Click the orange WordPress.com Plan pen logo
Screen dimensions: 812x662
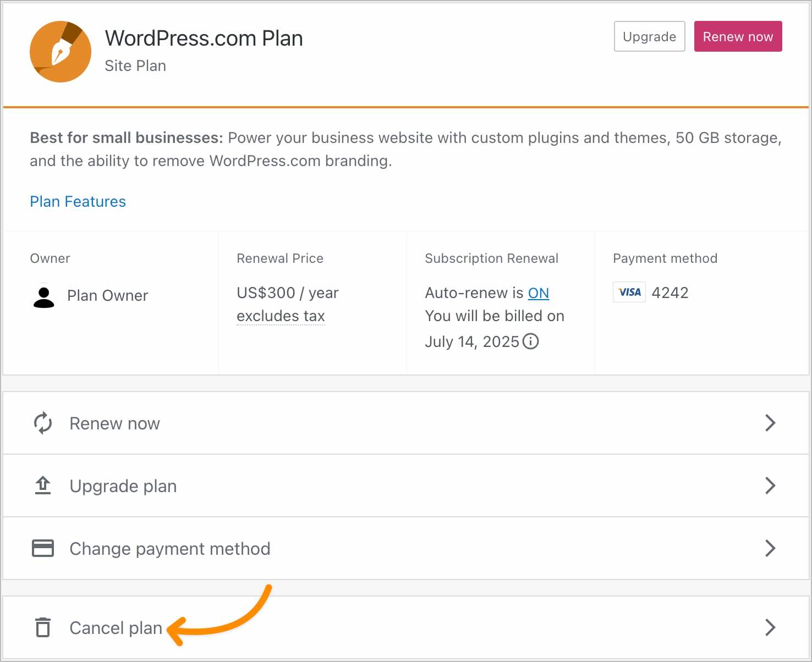(x=61, y=52)
